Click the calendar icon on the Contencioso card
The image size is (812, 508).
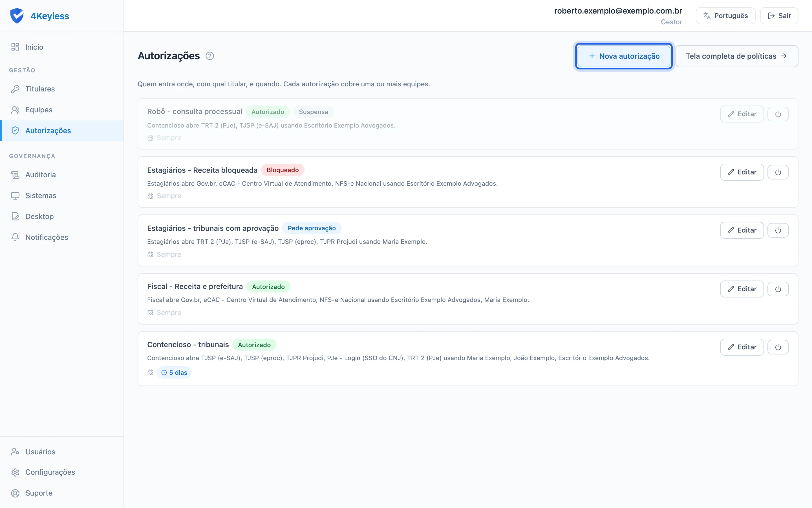[150, 373]
